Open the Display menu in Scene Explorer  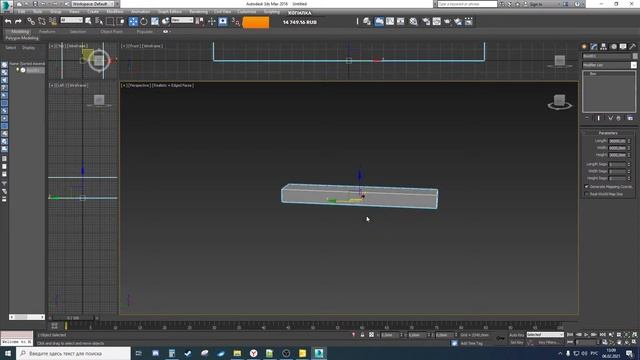pos(29,48)
